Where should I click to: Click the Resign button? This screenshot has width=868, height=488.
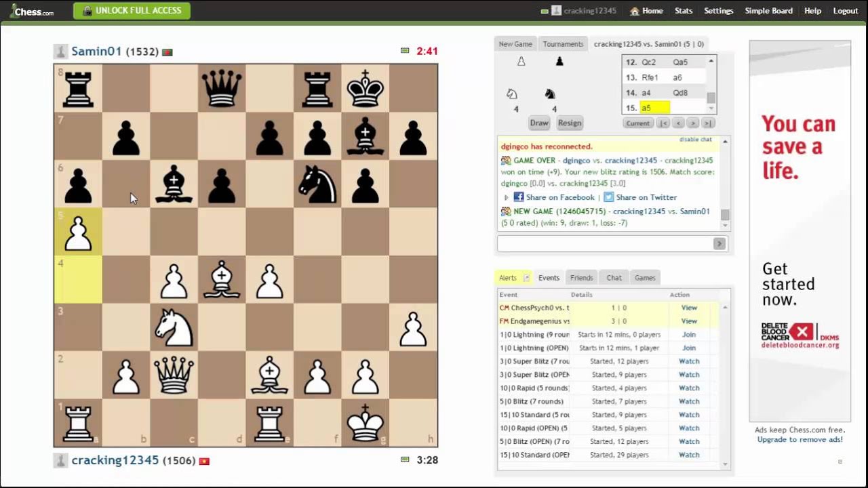[x=570, y=123]
